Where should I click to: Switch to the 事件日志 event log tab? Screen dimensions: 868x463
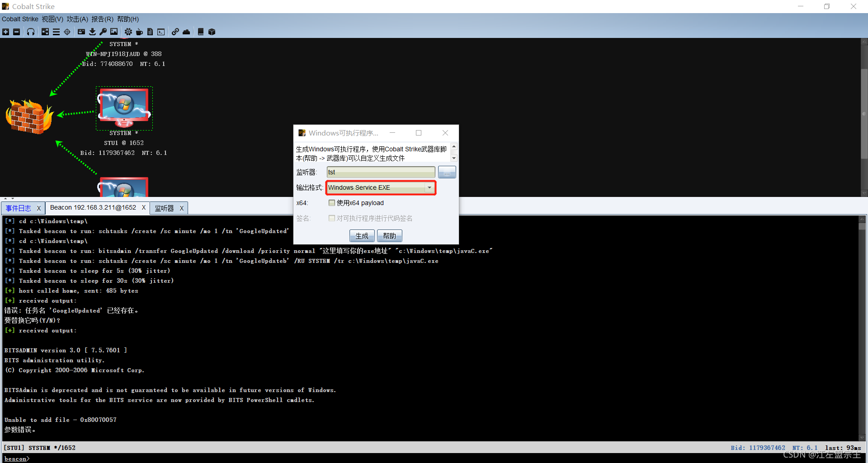pos(19,208)
